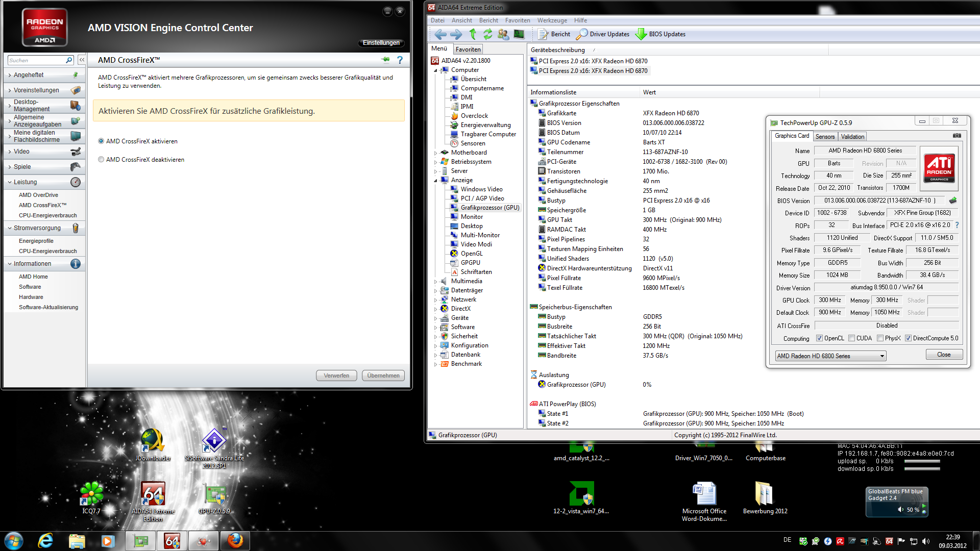This screenshot has height=551, width=980.
Task: Open the SiSoftware Sandra Lite desktop icon
Action: point(214,448)
